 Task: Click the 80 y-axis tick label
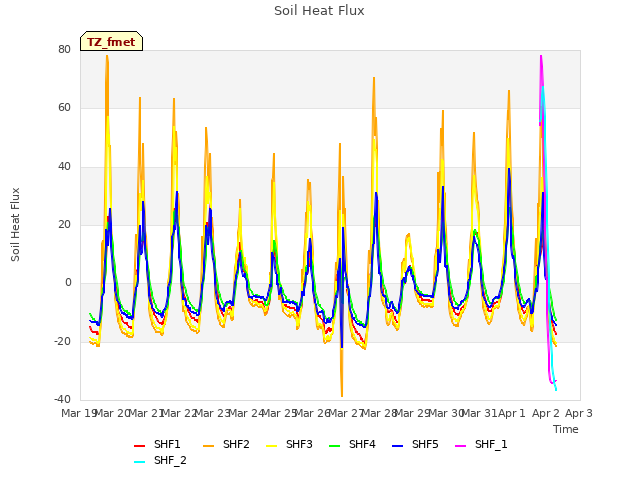point(64,49)
